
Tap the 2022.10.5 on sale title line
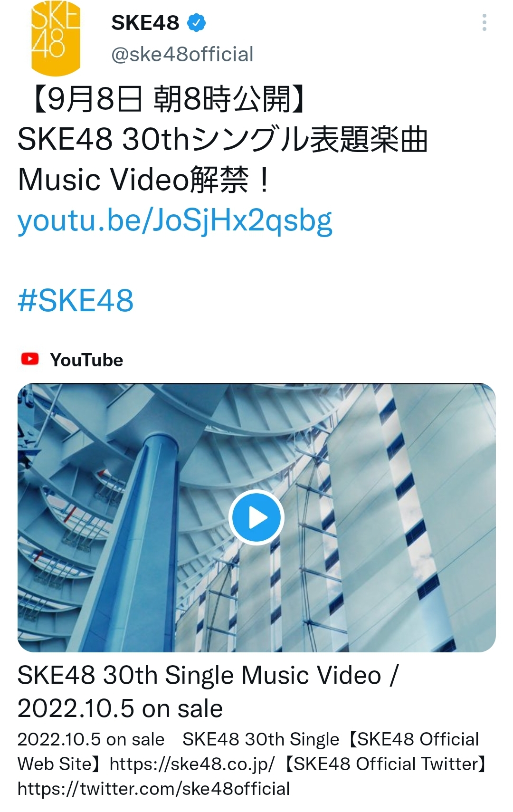pos(120,709)
